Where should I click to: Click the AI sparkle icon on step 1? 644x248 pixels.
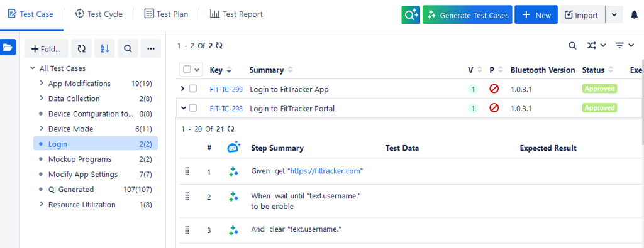(233, 171)
